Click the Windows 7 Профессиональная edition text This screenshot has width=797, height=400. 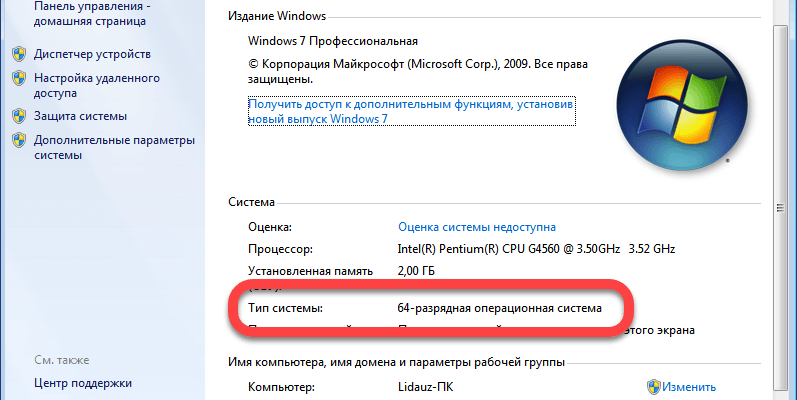333,41
